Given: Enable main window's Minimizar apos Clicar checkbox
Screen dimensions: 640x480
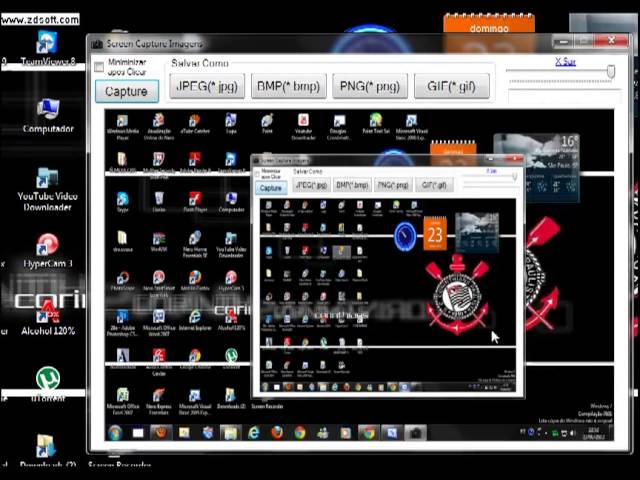Looking at the screenshot, I should point(99,67).
